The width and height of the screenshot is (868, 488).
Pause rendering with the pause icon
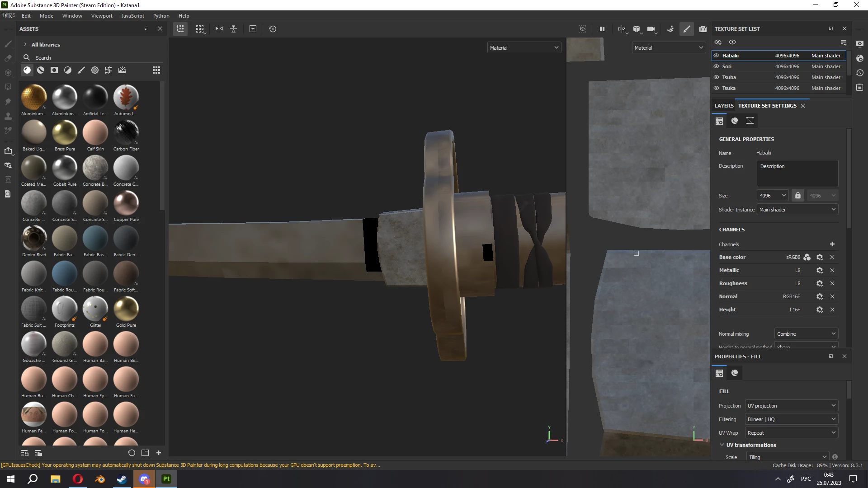(x=602, y=29)
